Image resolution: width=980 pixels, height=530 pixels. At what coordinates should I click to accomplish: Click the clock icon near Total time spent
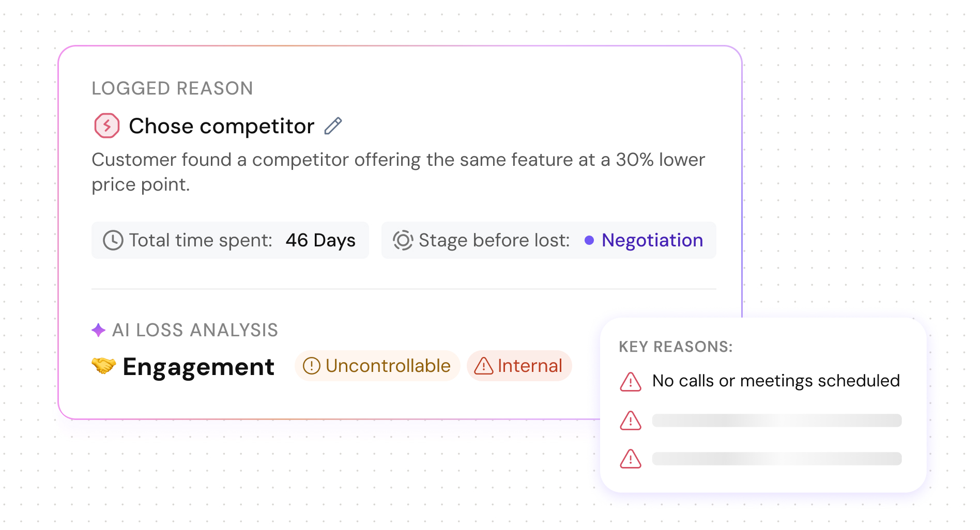(x=113, y=240)
